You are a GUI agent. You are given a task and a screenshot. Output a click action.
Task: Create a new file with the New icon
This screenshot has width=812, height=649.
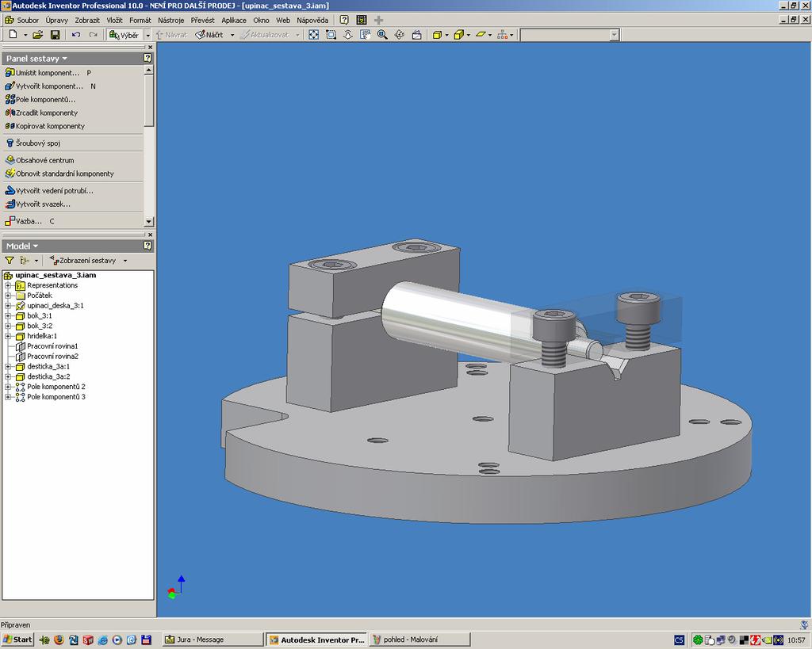click(13, 35)
